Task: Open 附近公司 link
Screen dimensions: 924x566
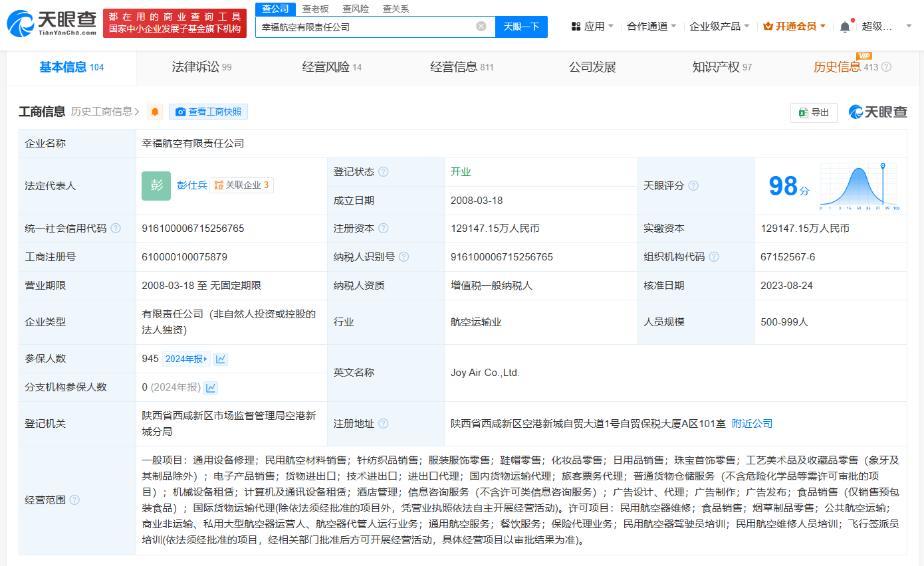Action: [x=752, y=424]
